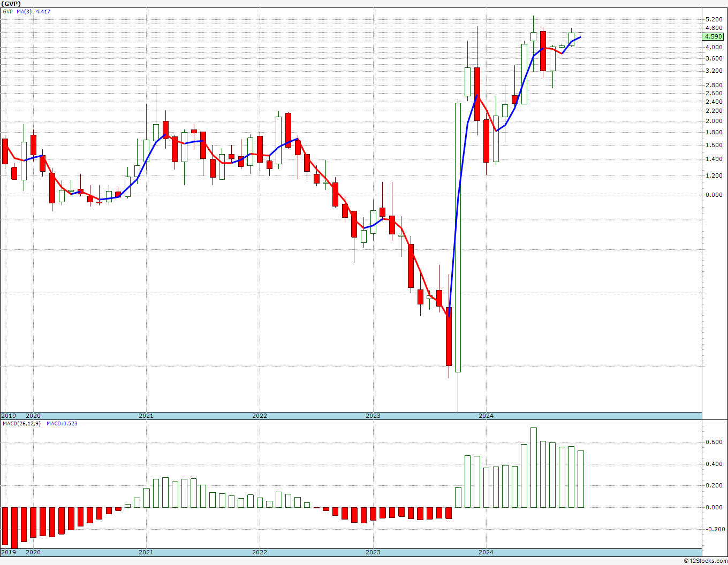Click the tallest green MACD histogram bar
Viewport: 728px width, 565px height.
534,468
